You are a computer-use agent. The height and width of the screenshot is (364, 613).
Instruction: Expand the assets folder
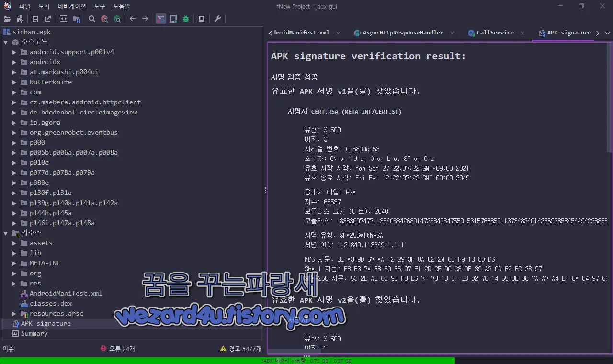point(14,243)
